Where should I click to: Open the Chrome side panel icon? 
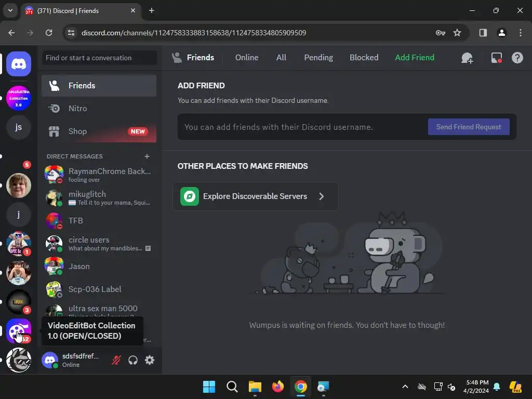483,33
